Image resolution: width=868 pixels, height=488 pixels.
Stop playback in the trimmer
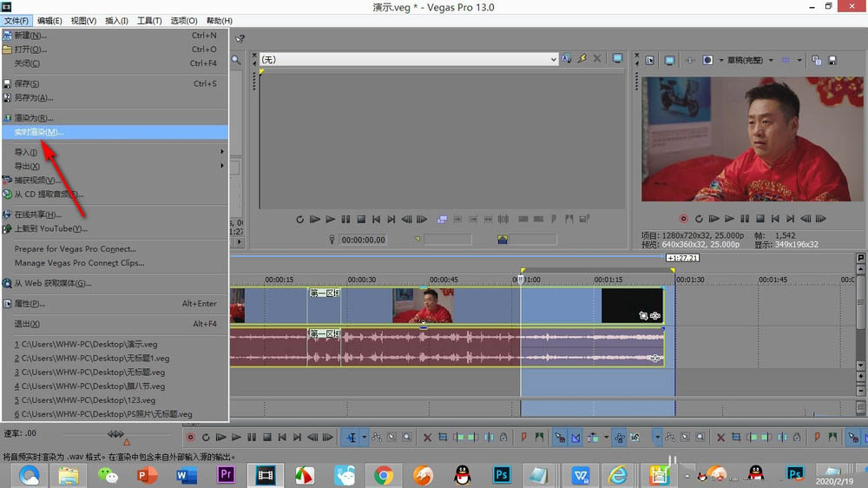(361, 220)
